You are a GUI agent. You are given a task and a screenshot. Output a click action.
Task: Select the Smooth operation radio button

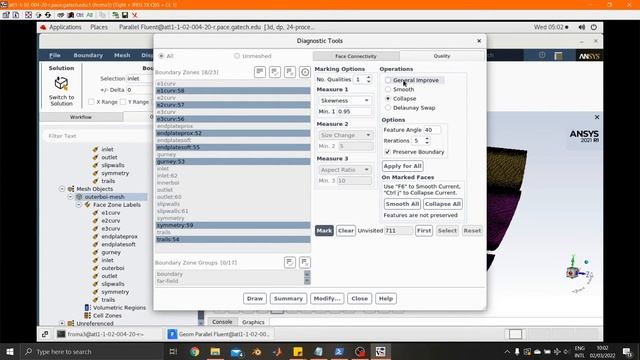point(388,89)
